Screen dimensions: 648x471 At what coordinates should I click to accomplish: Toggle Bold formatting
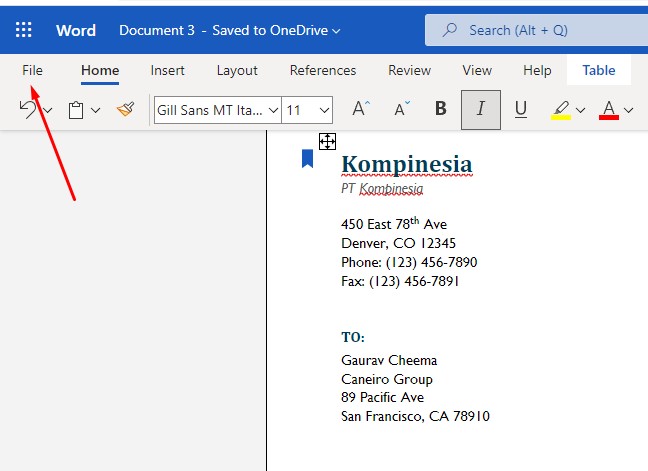441,109
